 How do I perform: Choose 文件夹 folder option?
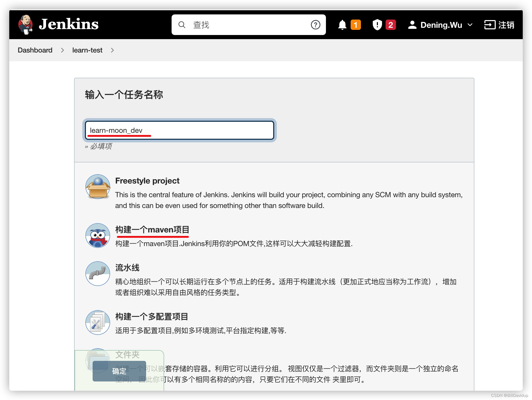pos(127,355)
